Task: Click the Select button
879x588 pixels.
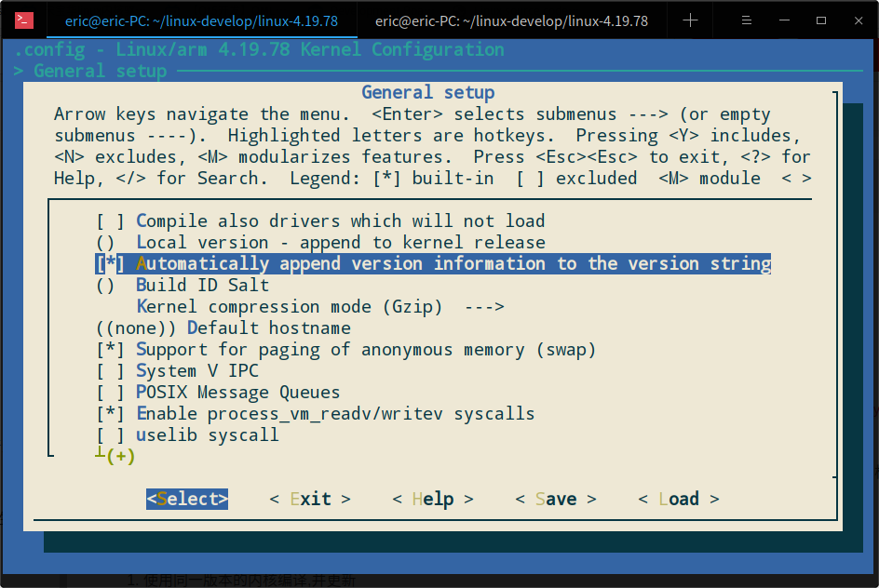Action: coord(186,499)
